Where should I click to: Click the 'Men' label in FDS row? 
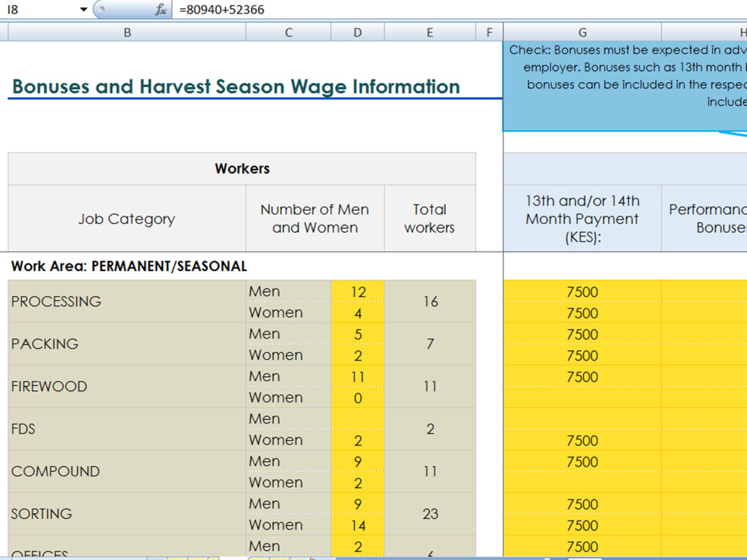click(x=264, y=419)
